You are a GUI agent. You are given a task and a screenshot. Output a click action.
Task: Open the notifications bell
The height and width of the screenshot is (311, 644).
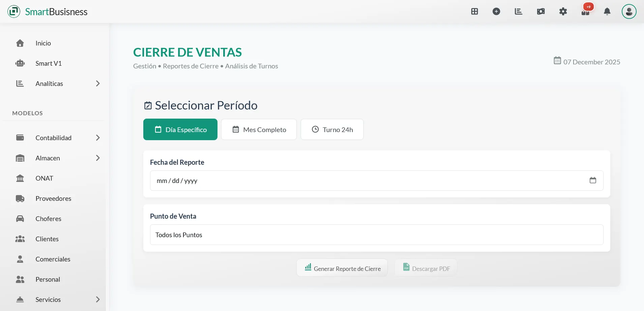coord(607,11)
